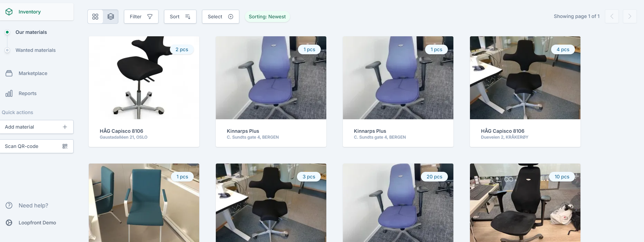Open Loopfront Demo settings gear

[x=9, y=223]
